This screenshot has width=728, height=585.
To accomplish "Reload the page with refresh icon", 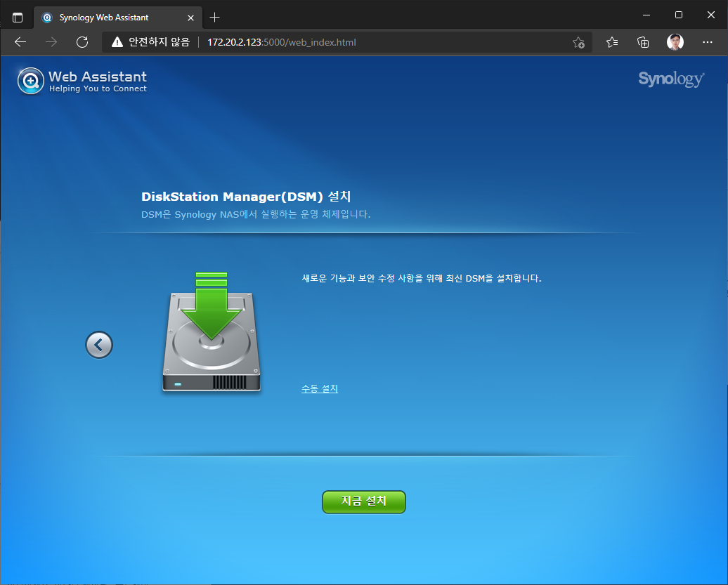I will [82, 42].
